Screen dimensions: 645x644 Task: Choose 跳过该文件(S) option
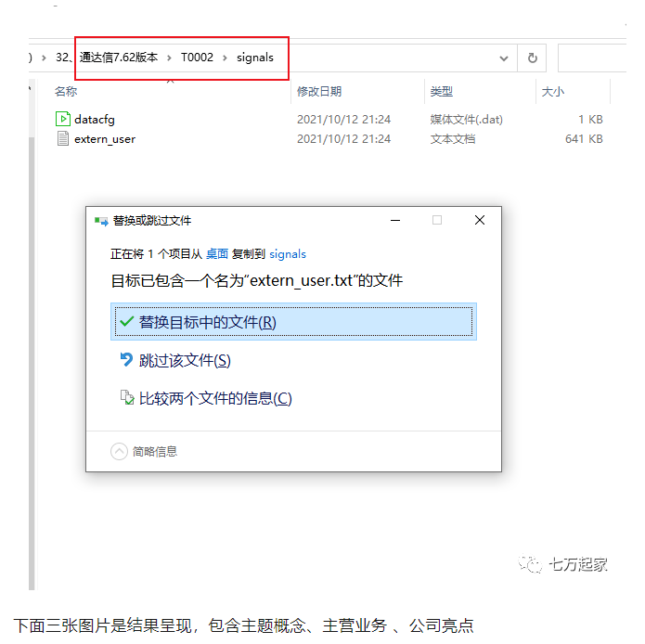point(185,360)
